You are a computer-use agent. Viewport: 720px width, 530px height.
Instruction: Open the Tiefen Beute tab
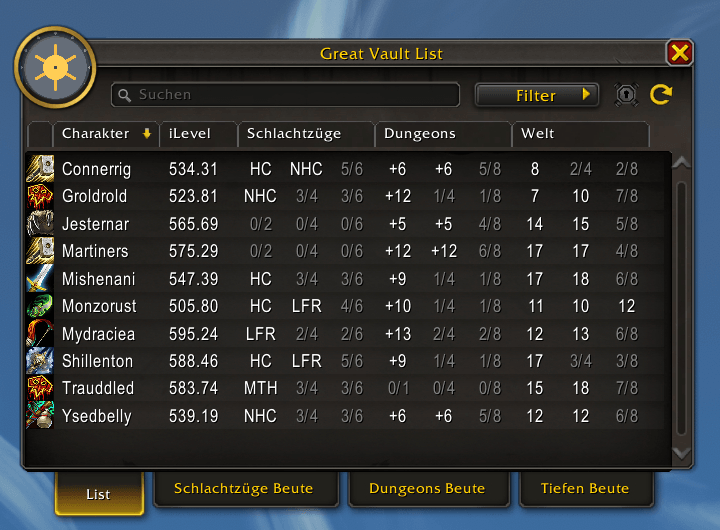586,489
